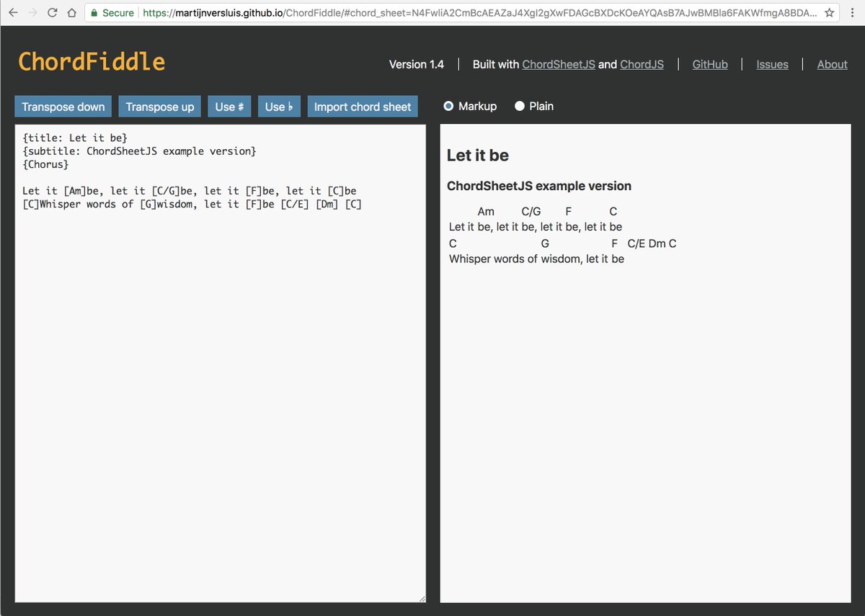This screenshot has height=616, width=865.
Task: Select the Markup radio option
Action: pos(448,106)
